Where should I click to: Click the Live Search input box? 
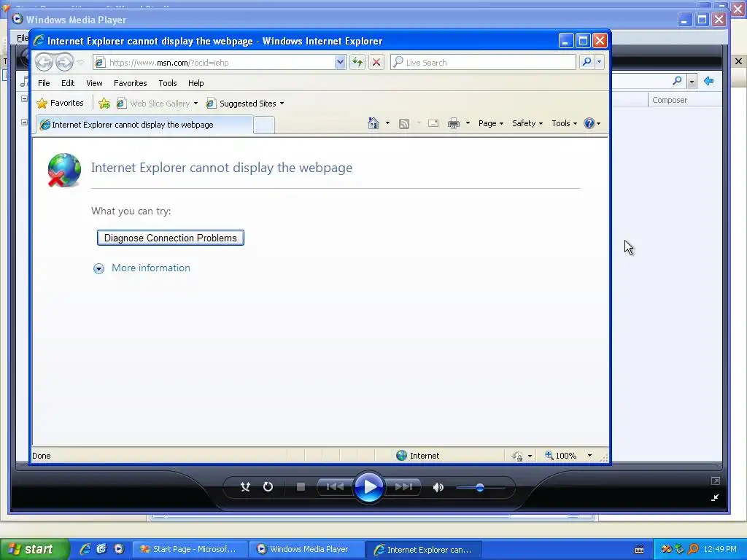483,63
